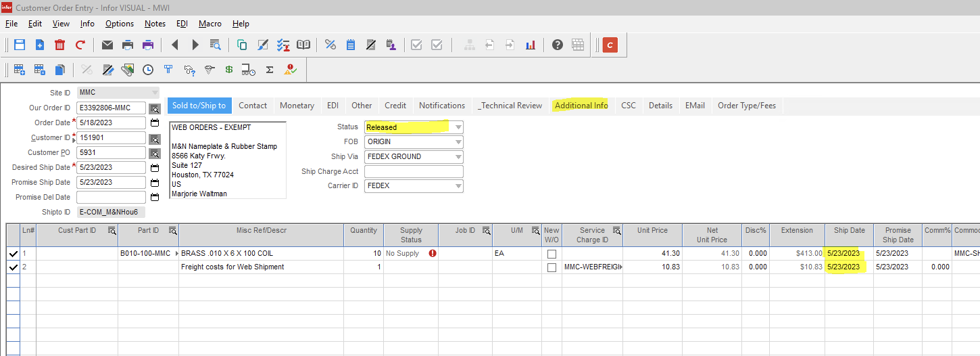Switch to the Monetary tab
The width and height of the screenshot is (980, 356).
pyautogui.click(x=297, y=106)
